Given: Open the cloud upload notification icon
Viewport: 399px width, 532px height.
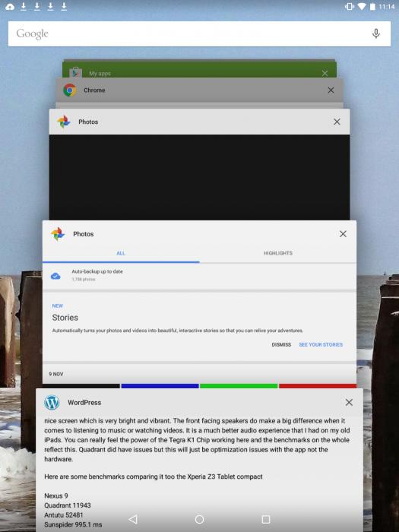Looking at the screenshot, I should (10, 6).
